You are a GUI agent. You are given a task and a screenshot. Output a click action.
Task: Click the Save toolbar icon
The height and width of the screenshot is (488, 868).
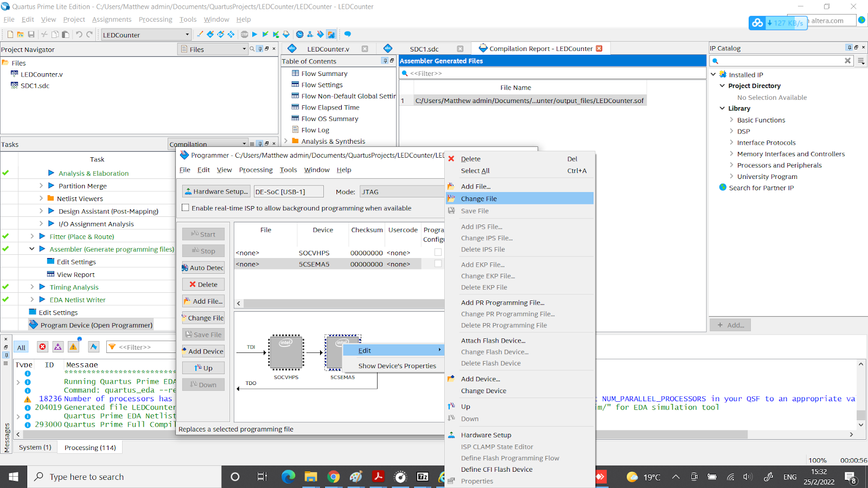[31, 34]
